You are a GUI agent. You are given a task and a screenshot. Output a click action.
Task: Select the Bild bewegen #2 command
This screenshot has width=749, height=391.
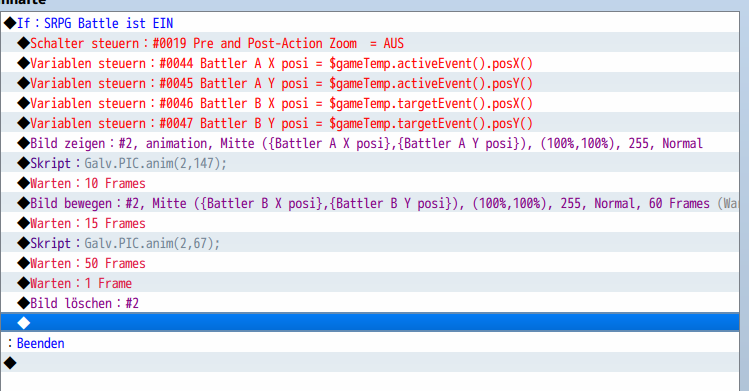coord(370,203)
